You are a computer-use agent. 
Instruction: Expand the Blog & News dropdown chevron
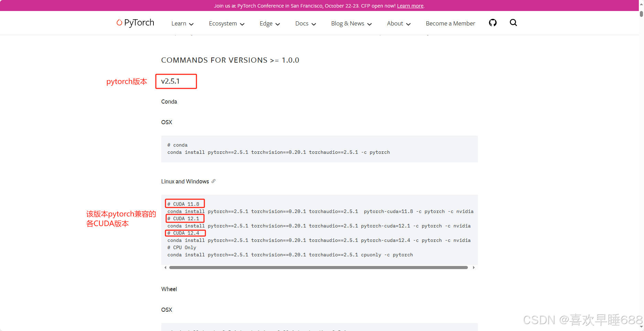(369, 24)
